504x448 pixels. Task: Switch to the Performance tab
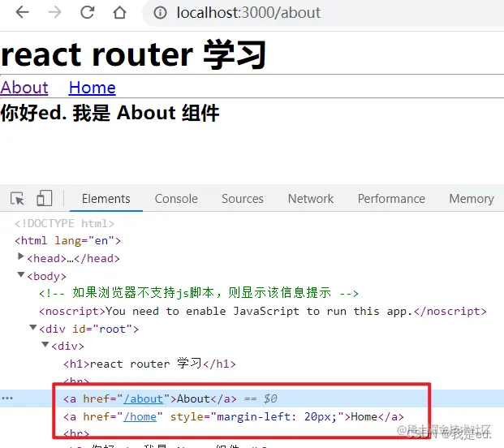coord(391,199)
